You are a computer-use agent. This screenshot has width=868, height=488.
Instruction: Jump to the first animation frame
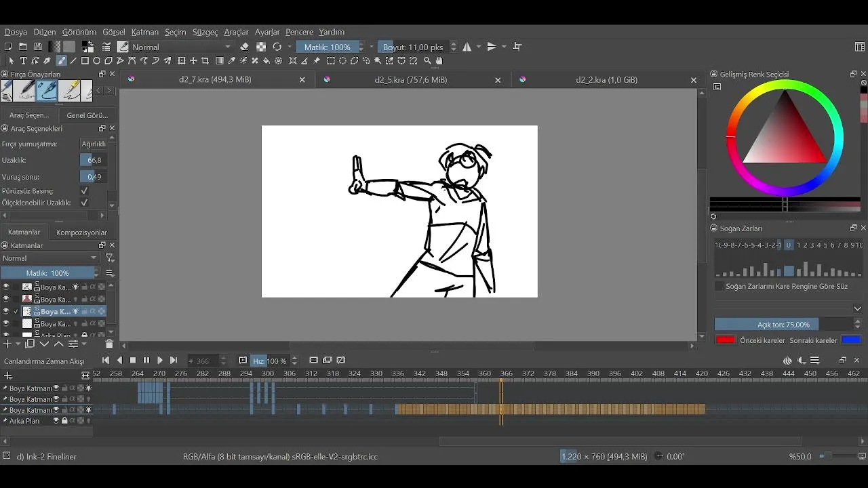coord(106,361)
